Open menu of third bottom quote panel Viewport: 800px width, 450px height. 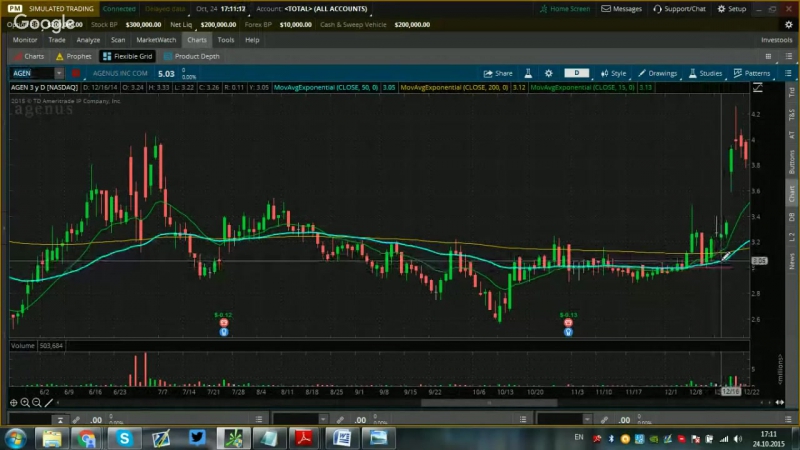(788, 419)
